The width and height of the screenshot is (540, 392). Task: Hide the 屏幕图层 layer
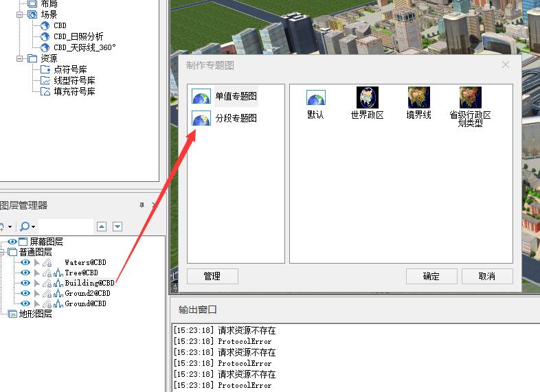(x=12, y=242)
